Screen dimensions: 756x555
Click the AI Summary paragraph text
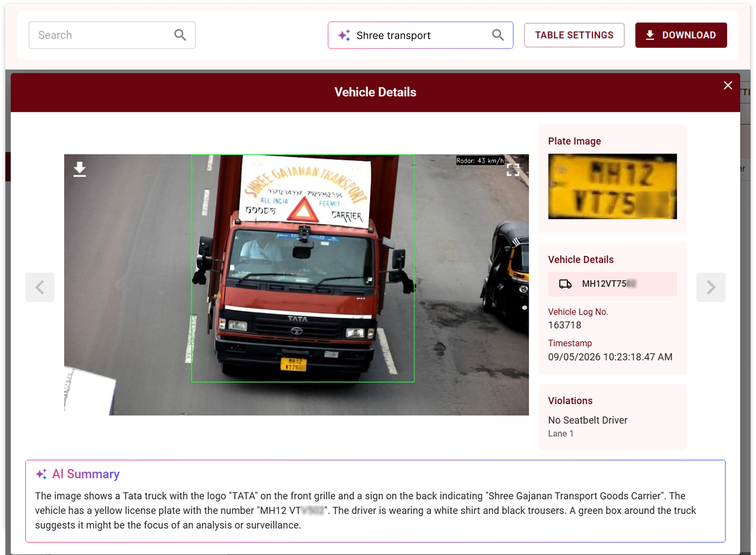pos(365,510)
